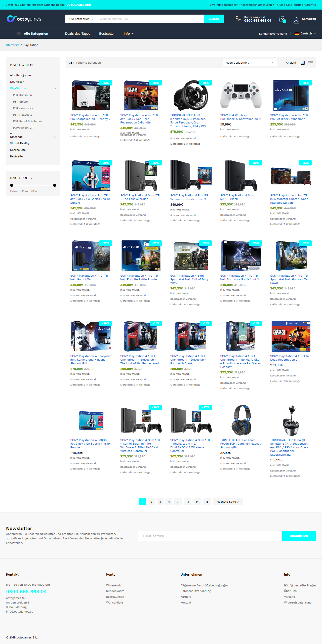Viewport: 322px width, 644px height.
Task: Click the pagination ellipsis button
Action: [178, 502]
